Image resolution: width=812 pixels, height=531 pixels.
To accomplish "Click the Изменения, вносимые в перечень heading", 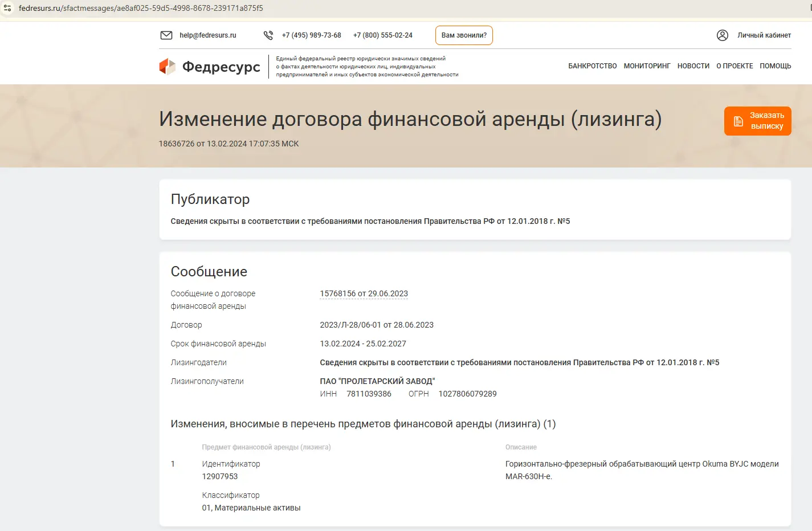I will click(363, 424).
